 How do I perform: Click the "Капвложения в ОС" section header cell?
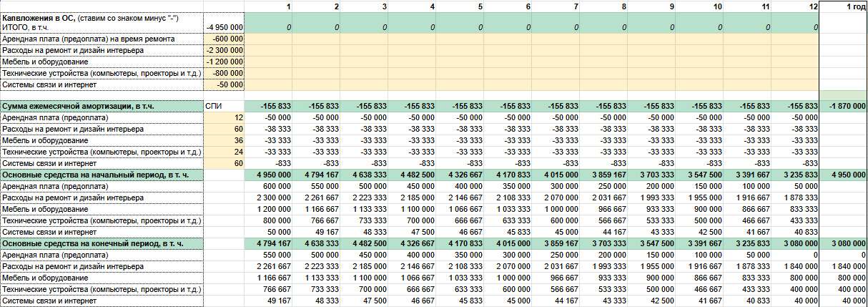click(102, 17)
